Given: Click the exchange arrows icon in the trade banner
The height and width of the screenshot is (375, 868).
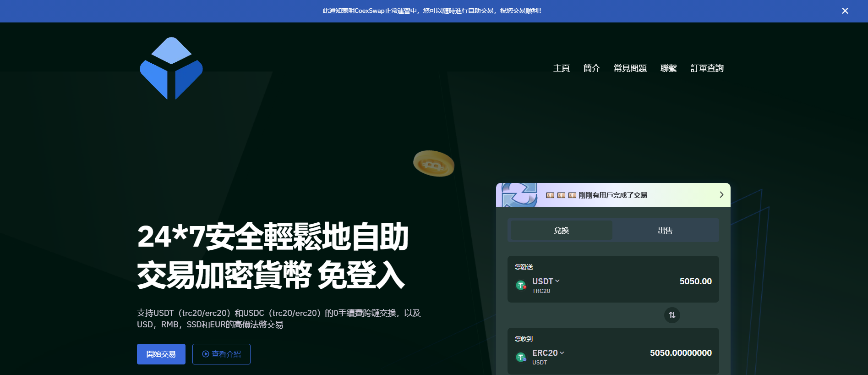Looking at the screenshot, I should [x=519, y=195].
